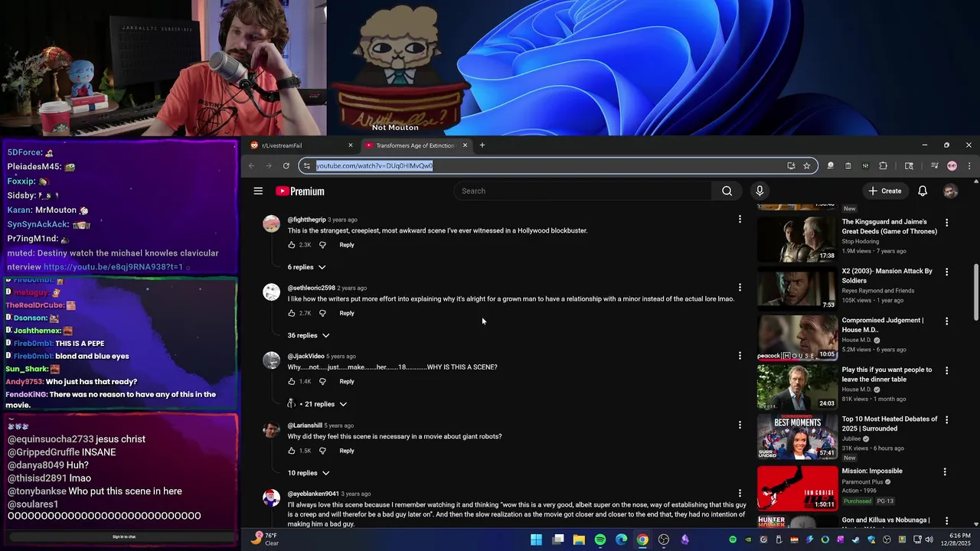Start voice search with microphone icon
Viewport: 980px width, 551px height.
click(759, 191)
